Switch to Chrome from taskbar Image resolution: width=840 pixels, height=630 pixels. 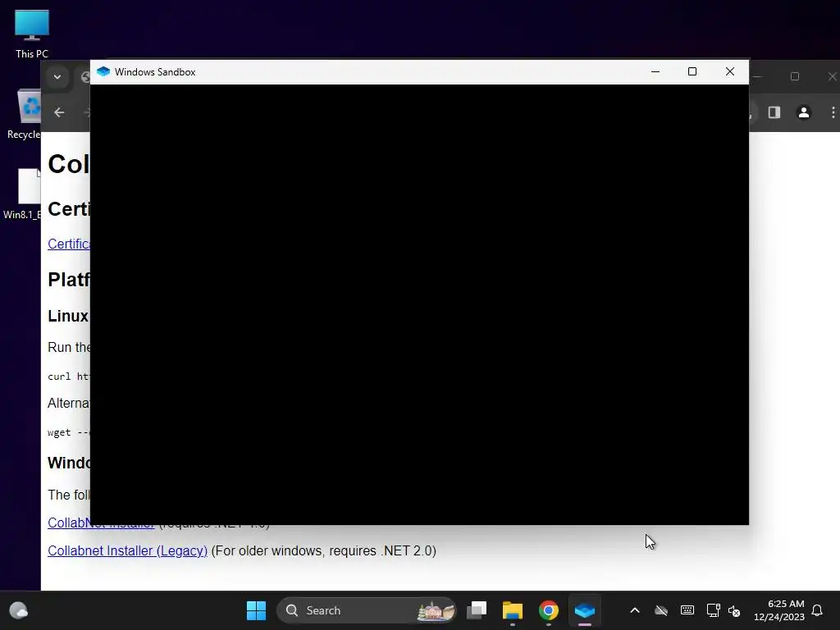click(x=549, y=610)
